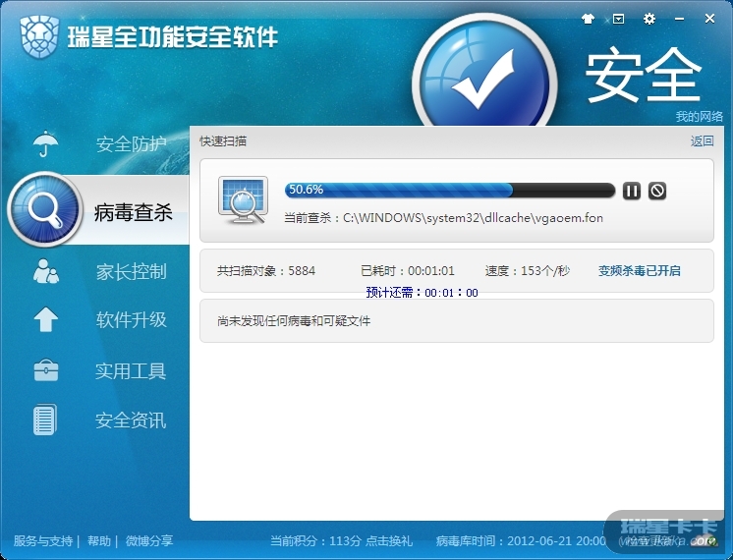Select 病毒查杀 menu label
Image resolution: width=733 pixels, height=560 pixels.
coord(134,212)
